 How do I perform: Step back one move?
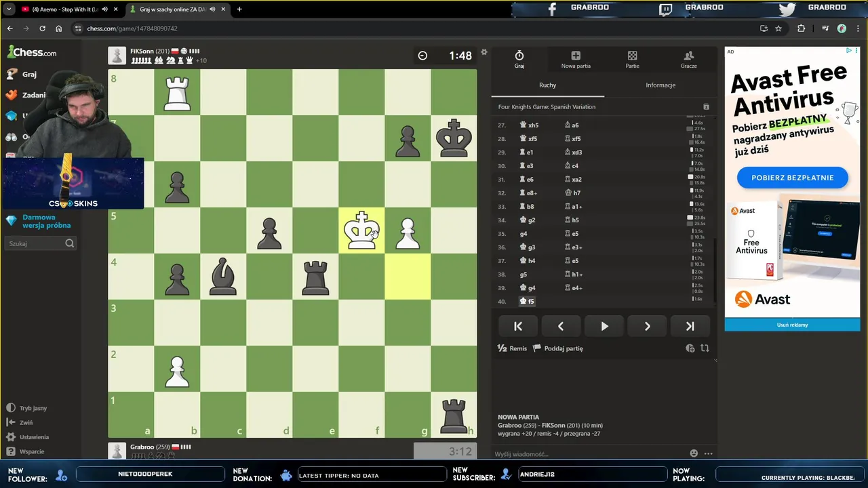561,326
